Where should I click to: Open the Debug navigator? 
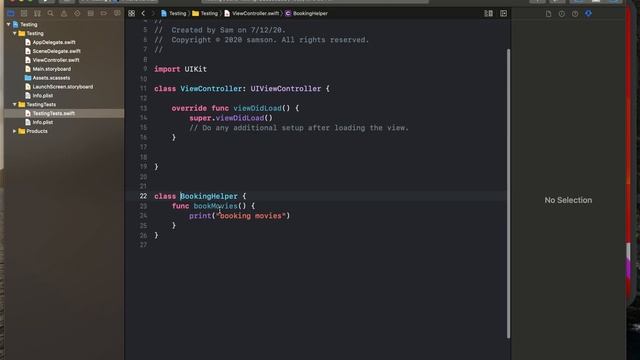[x=91, y=13]
